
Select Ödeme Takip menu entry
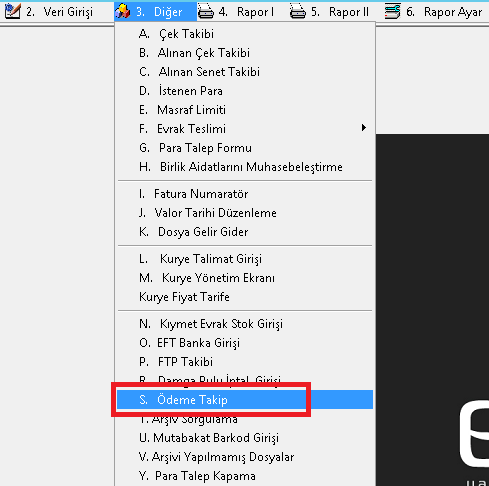click(x=245, y=400)
